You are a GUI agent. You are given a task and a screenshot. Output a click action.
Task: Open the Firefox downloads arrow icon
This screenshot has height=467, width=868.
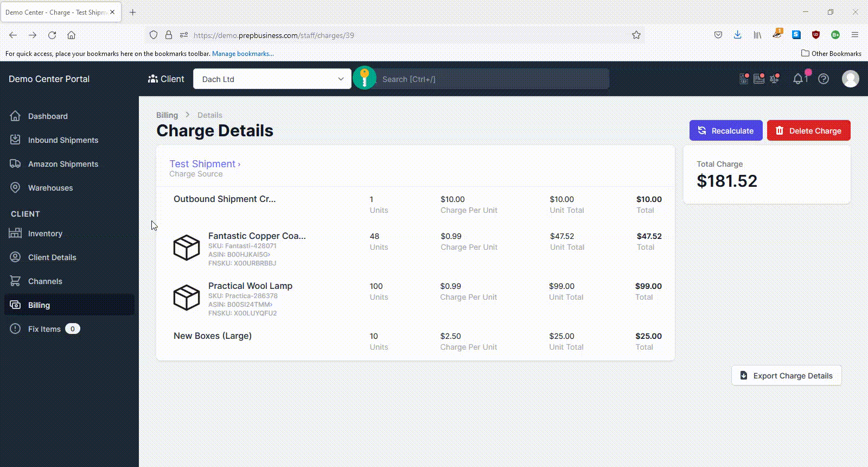pyautogui.click(x=738, y=35)
